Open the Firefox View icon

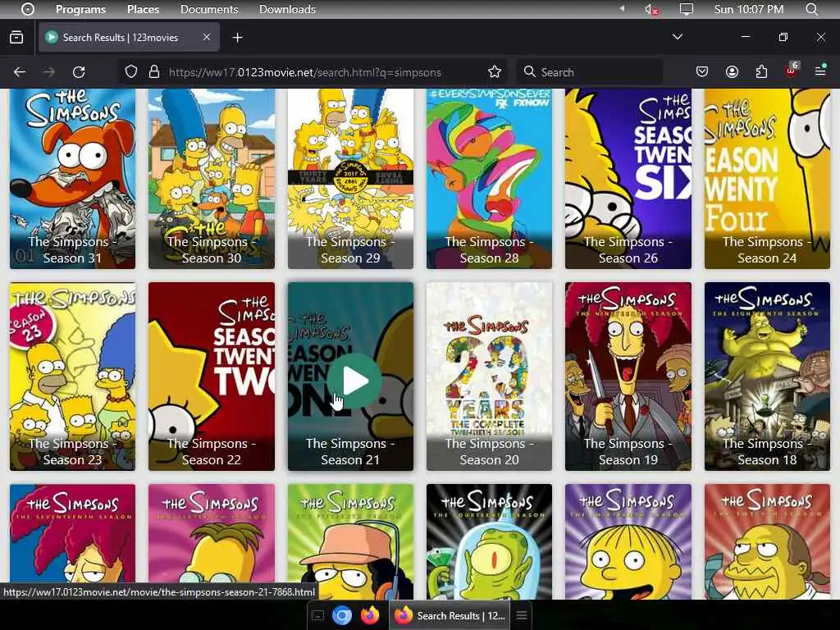click(x=16, y=38)
